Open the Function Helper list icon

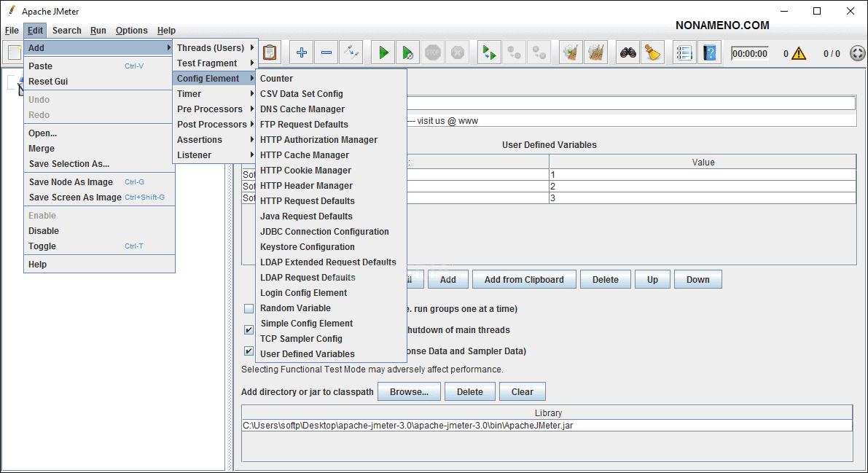(684, 52)
